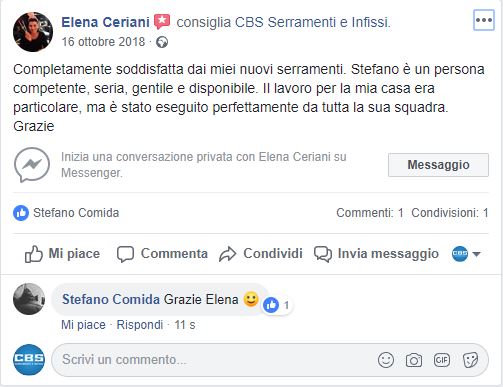Click the red recommendation star badge
Screen dimensions: 503x387
162,22
